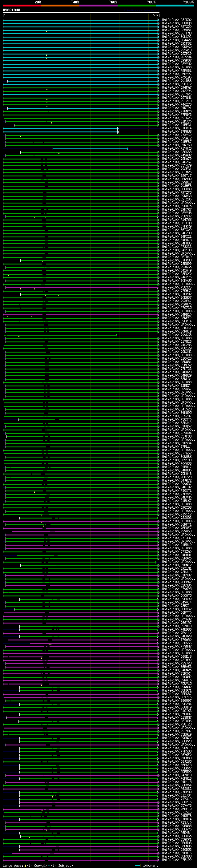Open hit UniRef100_P22418

177,50
